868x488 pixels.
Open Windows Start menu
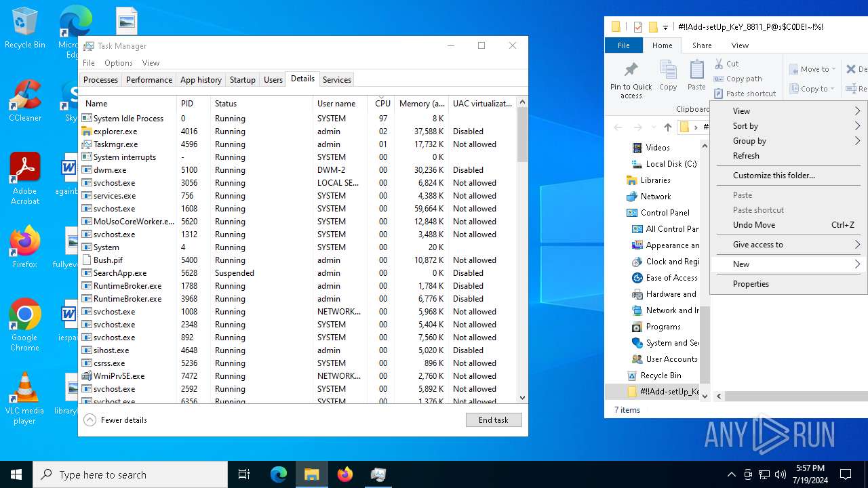pos(16,474)
